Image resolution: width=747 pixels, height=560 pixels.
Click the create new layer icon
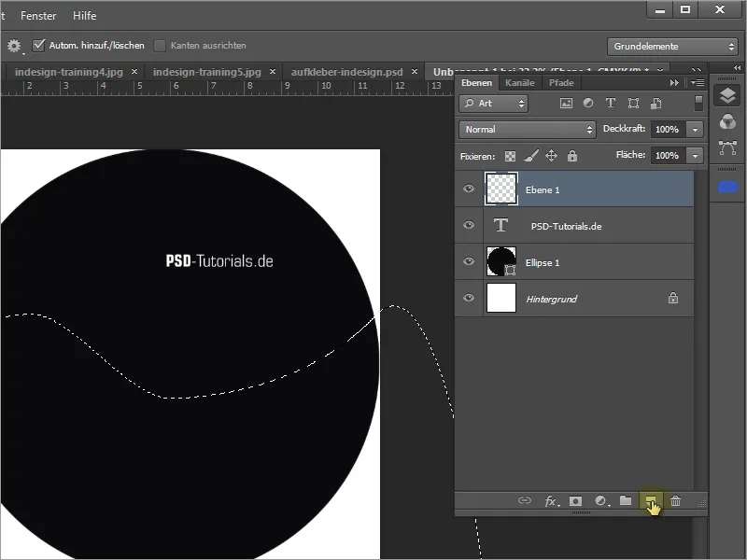(650, 500)
